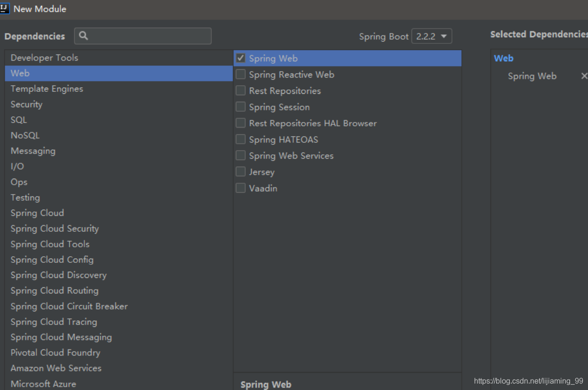Choose the I/O category
This screenshot has height=390, width=588.
pyautogui.click(x=119, y=166)
